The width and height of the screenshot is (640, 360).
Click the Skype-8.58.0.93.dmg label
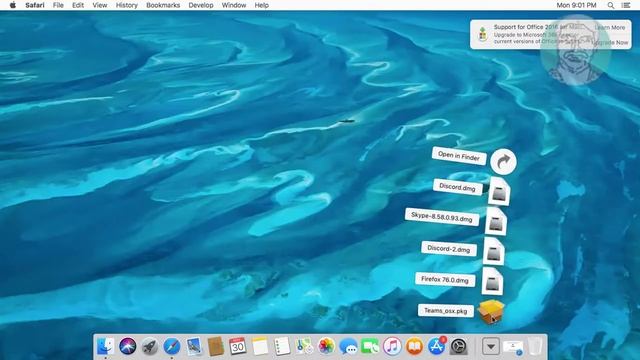[x=442, y=217]
